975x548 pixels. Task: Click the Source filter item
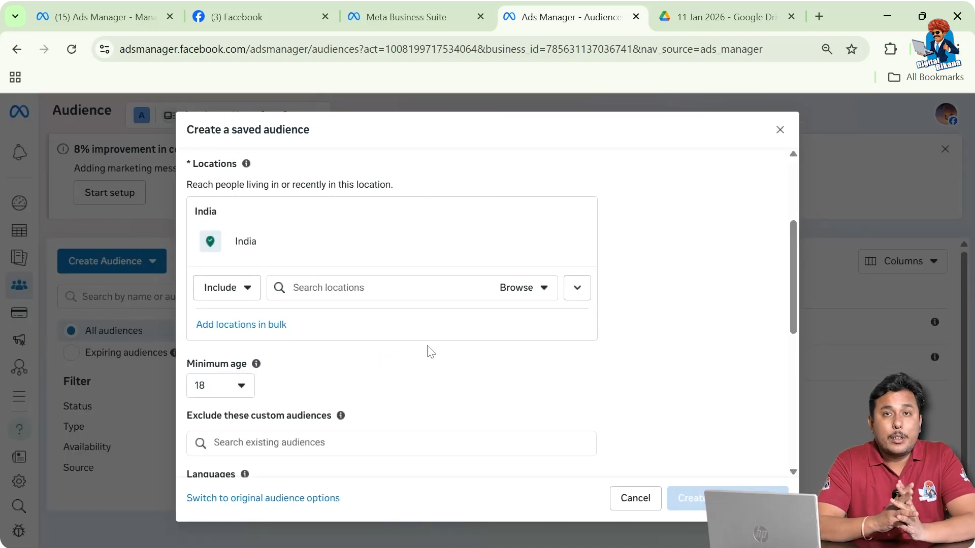(78, 467)
